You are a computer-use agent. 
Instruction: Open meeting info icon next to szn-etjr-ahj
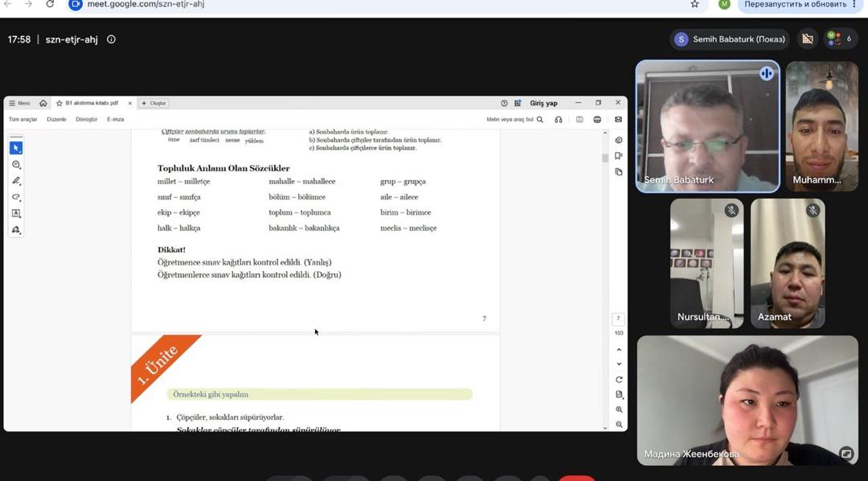pyautogui.click(x=111, y=39)
